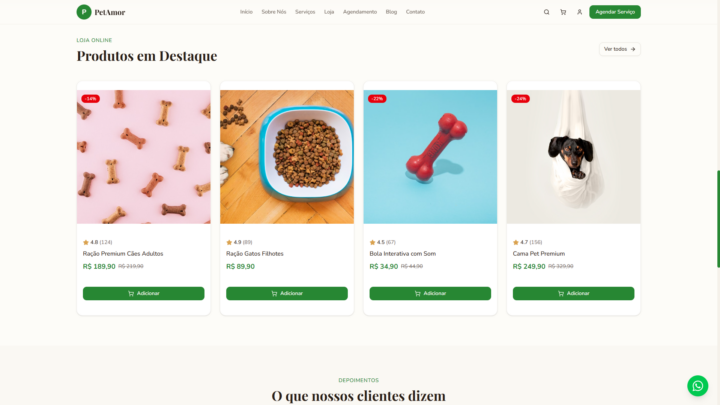Open the Loja menu item
The width and height of the screenshot is (720, 405).
coord(329,12)
